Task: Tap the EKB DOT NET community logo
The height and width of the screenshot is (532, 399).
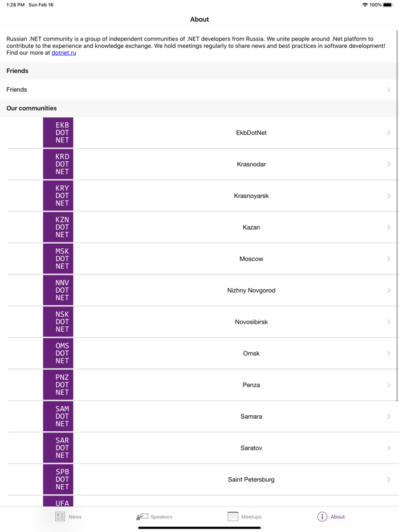Action: [58, 133]
